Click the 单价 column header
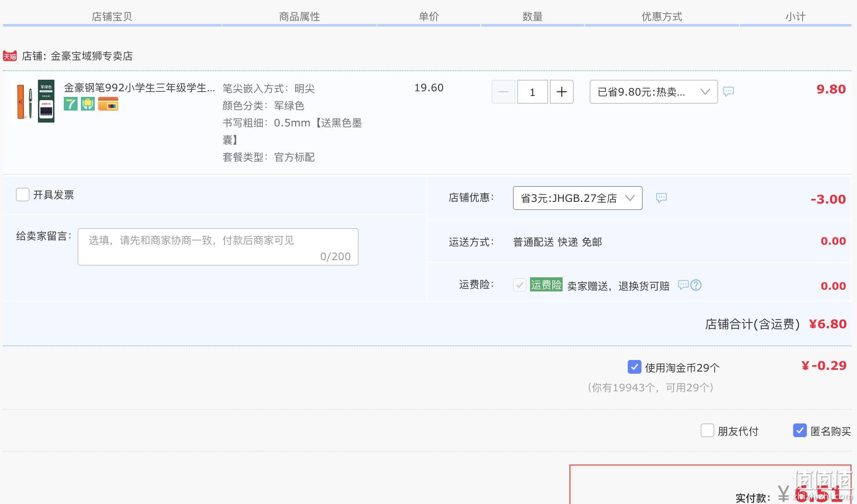 tap(429, 17)
